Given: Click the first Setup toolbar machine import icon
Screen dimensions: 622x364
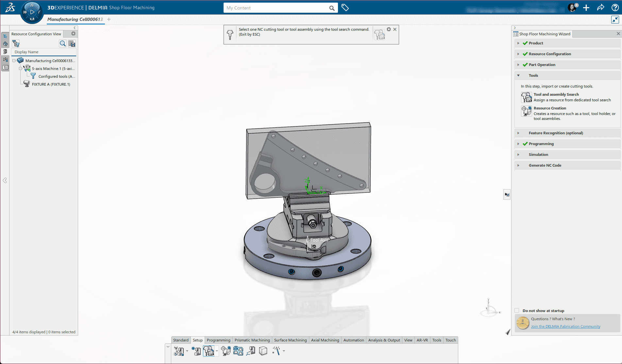Looking at the screenshot, I should pos(178,351).
